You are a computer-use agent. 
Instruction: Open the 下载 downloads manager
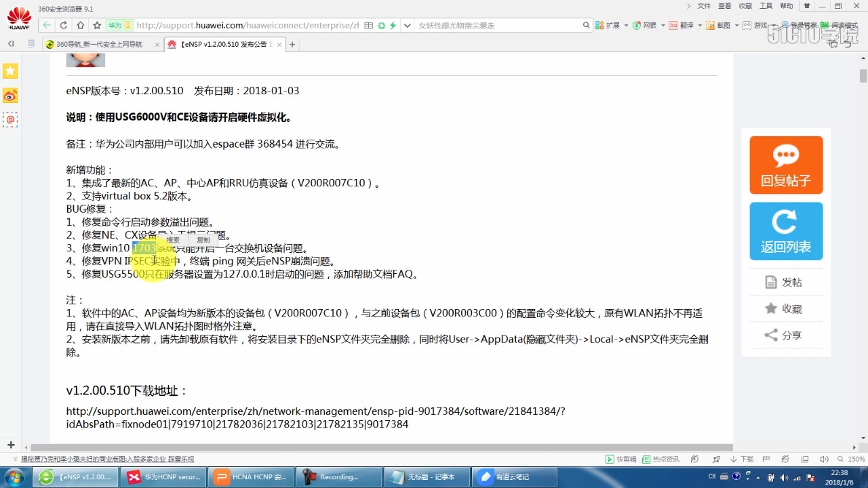(x=741, y=459)
